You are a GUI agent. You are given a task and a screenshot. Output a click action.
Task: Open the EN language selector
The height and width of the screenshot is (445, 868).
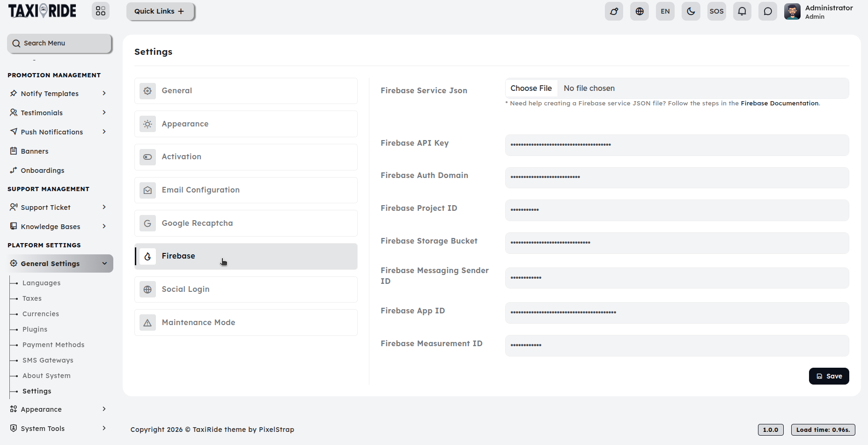click(665, 11)
